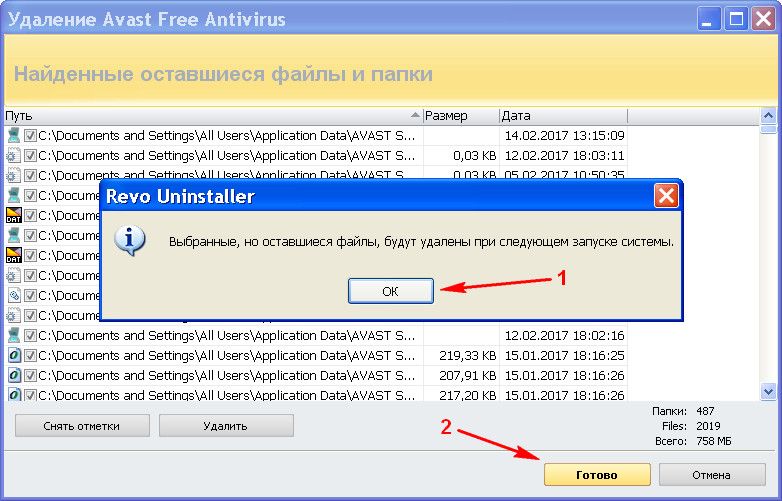This screenshot has height=501, width=782.
Task: Click the Готово button
Action: 597,475
